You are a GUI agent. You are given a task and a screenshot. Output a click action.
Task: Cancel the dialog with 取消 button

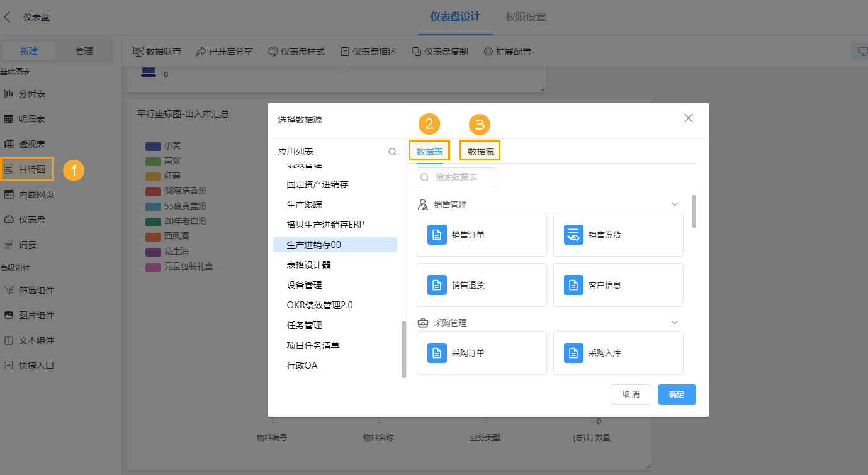tap(631, 394)
